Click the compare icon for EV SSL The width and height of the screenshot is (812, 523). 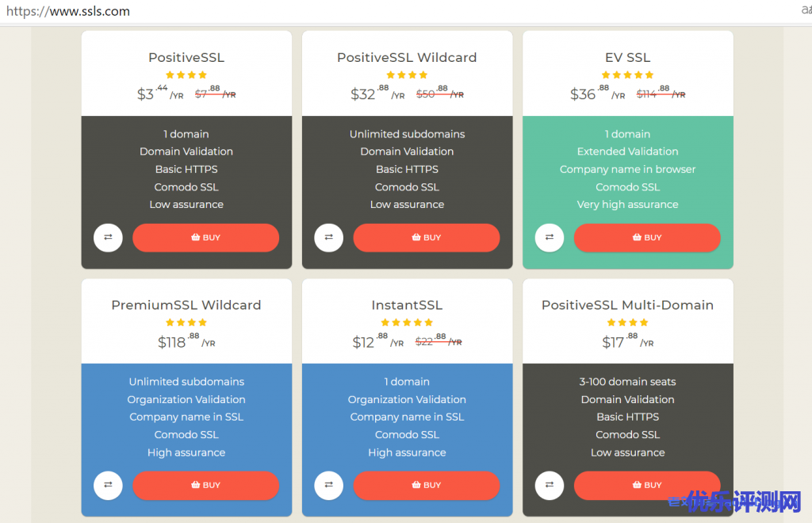pyautogui.click(x=549, y=237)
